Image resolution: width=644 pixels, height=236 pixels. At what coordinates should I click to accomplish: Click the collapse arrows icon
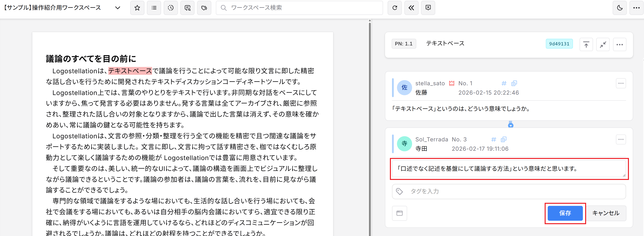[603, 45]
